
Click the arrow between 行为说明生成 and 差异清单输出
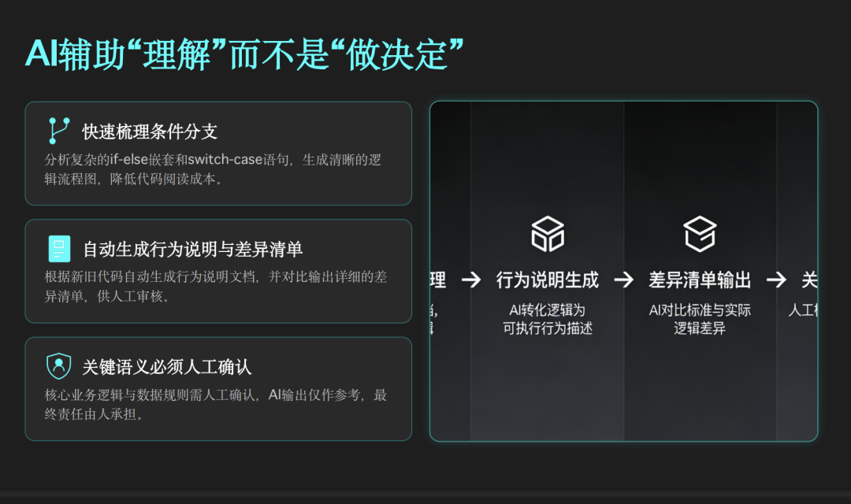pyautogui.click(x=623, y=280)
